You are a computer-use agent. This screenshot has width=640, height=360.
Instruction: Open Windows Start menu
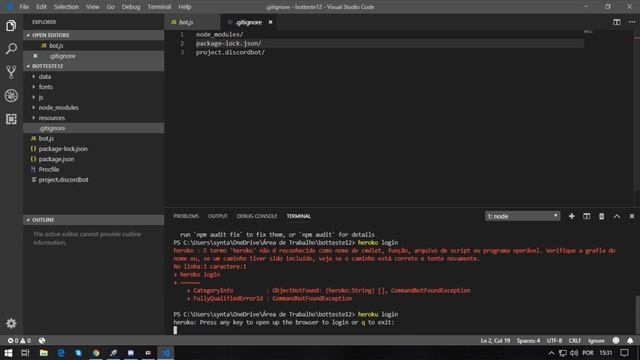(8, 353)
